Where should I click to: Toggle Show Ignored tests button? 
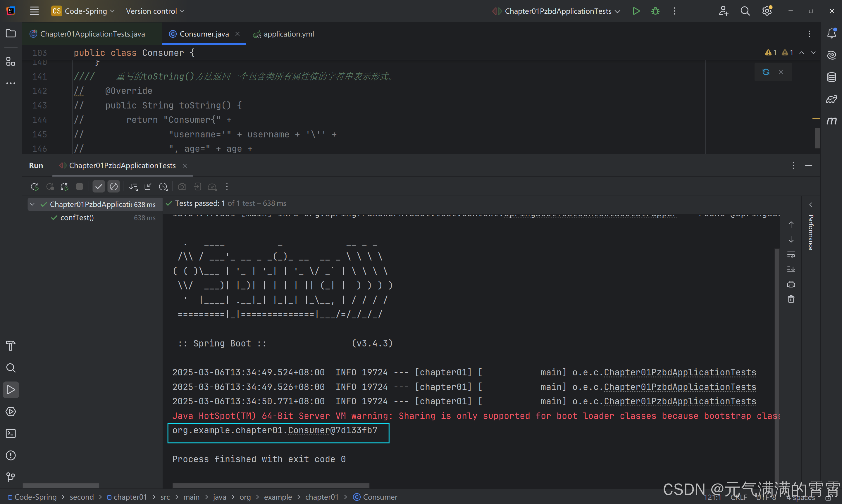(x=113, y=187)
